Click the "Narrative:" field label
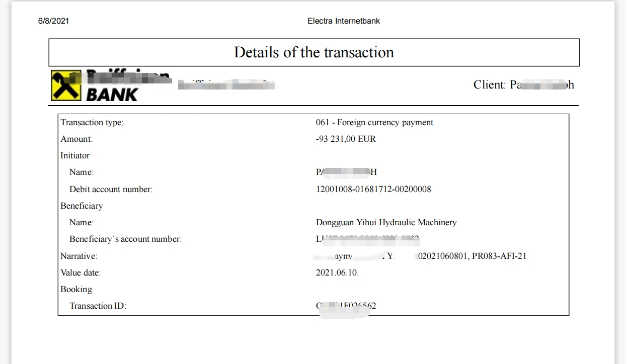Screen dimensions: 626x364 pos(79,256)
